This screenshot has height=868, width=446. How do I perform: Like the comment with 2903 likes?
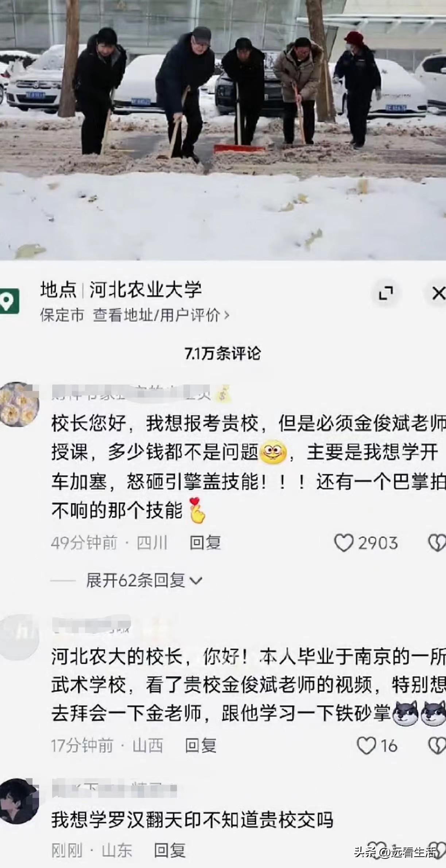point(344,543)
